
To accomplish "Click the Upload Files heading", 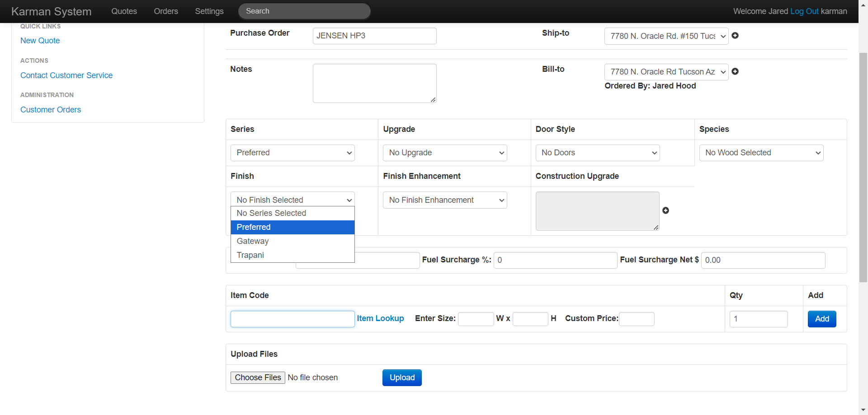I will (x=254, y=354).
